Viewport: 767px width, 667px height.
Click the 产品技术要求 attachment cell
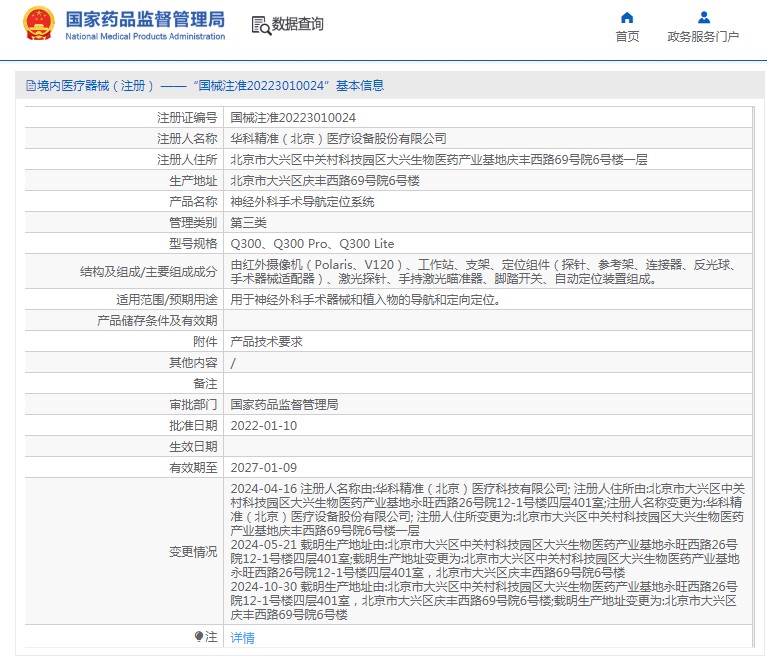click(266, 341)
